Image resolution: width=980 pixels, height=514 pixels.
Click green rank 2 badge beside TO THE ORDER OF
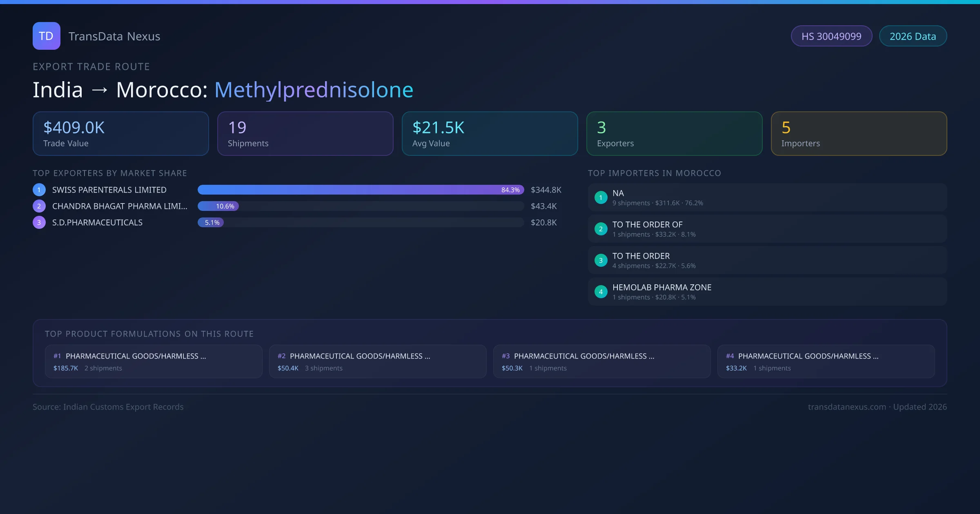point(601,229)
